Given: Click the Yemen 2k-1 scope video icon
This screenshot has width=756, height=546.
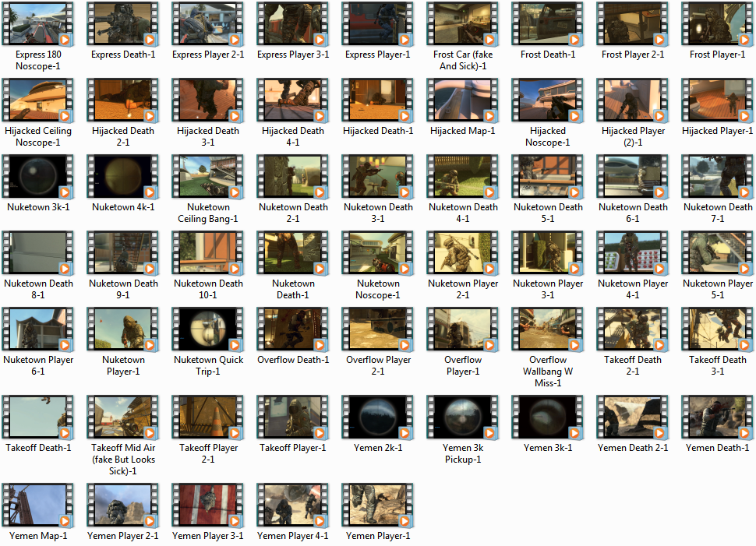Looking at the screenshot, I should point(377,417).
